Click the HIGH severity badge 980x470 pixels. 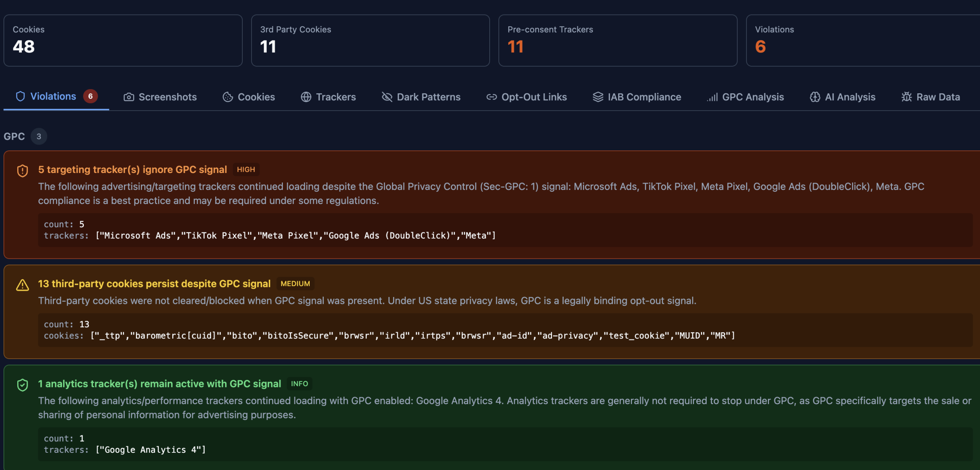(x=246, y=170)
